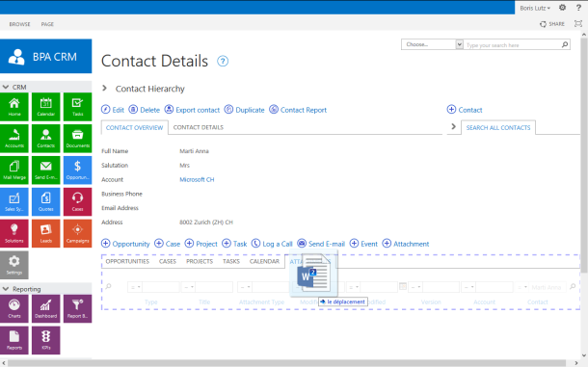This screenshot has width=588, height=367.
Task: Open the Opportunities dollar tile
Action: click(x=78, y=170)
